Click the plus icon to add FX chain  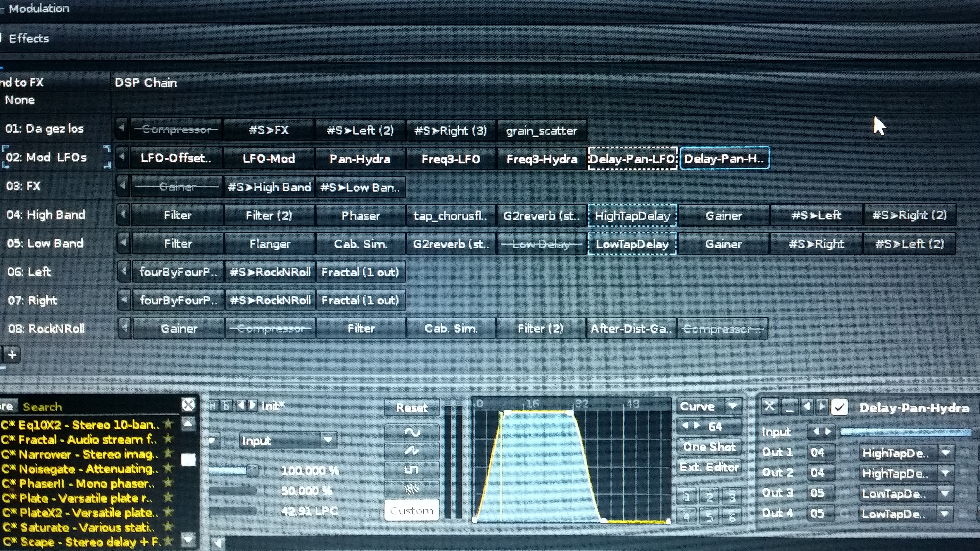point(12,355)
